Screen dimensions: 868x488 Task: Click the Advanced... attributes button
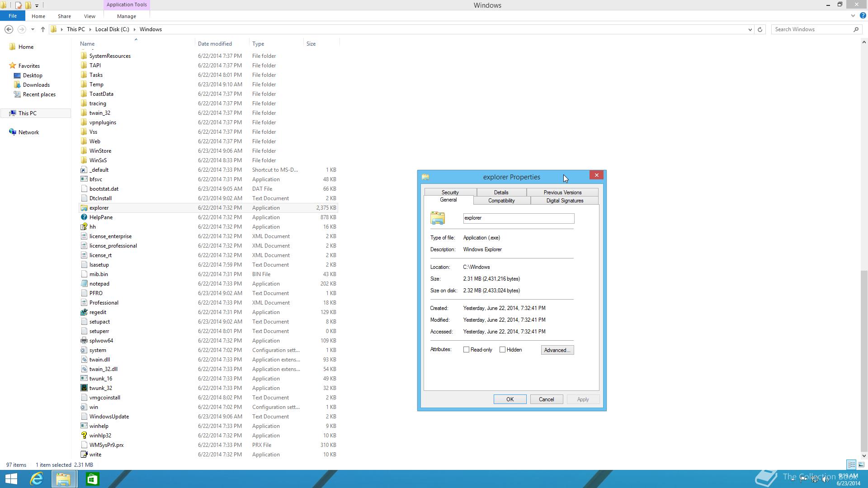click(557, 350)
